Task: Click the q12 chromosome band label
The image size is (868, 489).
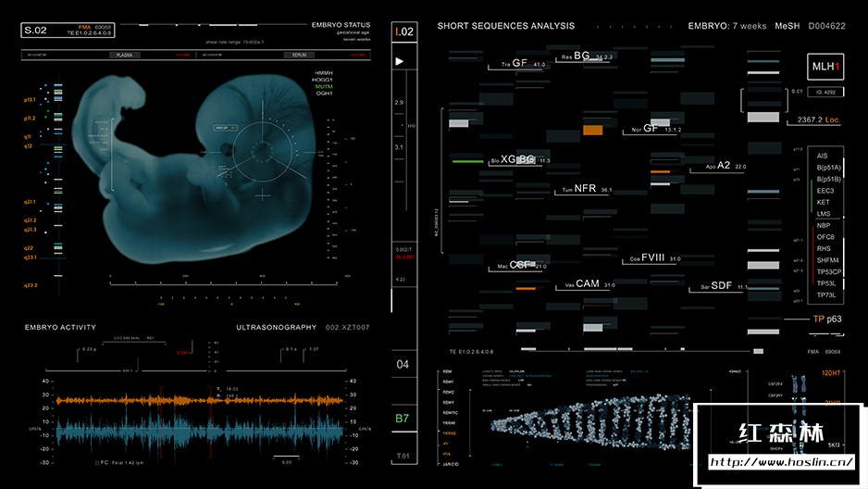Action: tap(29, 146)
